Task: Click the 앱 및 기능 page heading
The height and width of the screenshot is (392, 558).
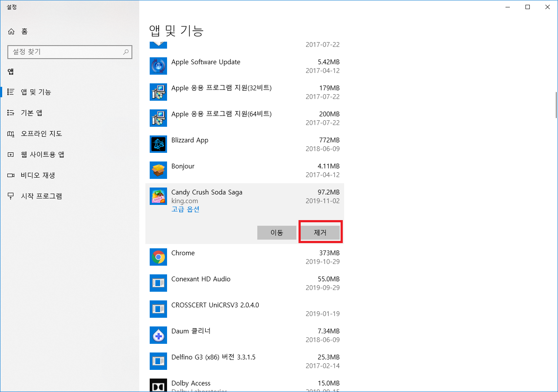Action: coord(177,30)
